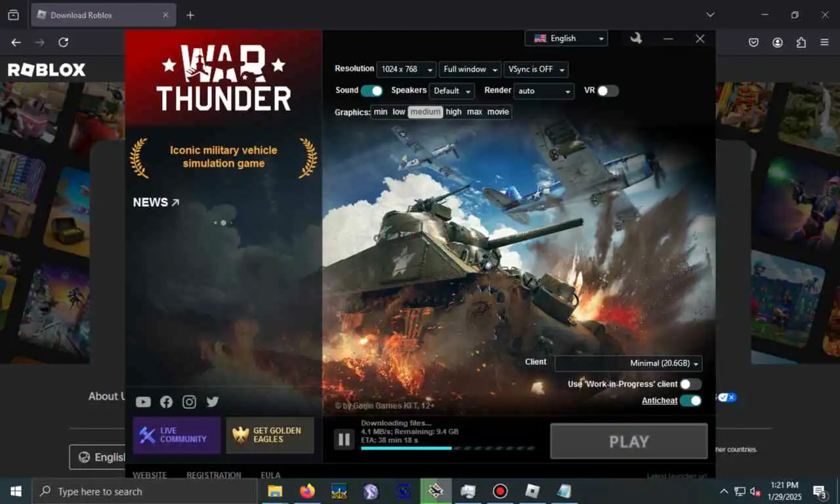Open the VSync is OFF dropdown
The width and height of the screenshot is (840, 504).
tap(535, 70)
